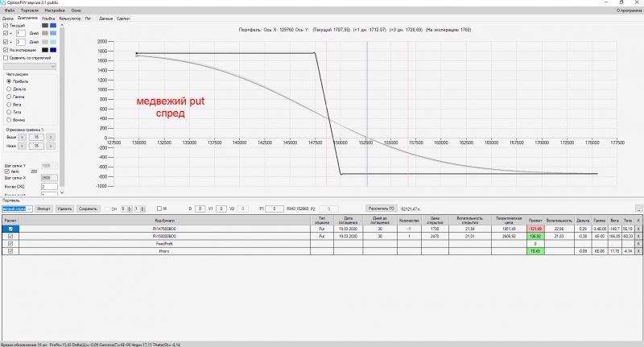Click На экспирацию black color swatch
Image resolution: width=644 pixels, height=347 pixels.
(x=45, y=50)
